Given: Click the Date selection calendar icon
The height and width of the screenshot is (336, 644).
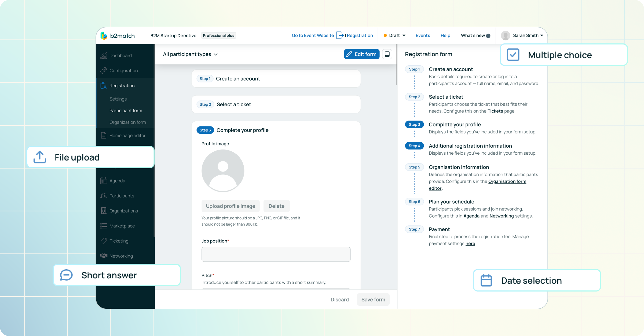Looking at the screenshot, I should click(486, 280).
